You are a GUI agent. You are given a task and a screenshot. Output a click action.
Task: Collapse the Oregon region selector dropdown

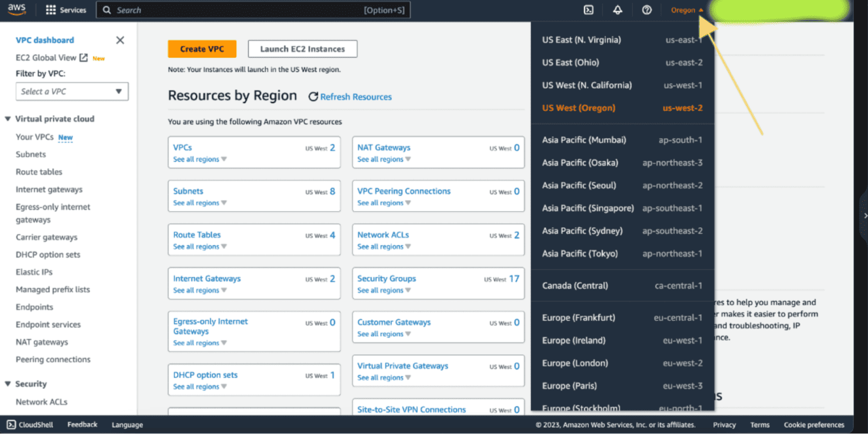685,10
